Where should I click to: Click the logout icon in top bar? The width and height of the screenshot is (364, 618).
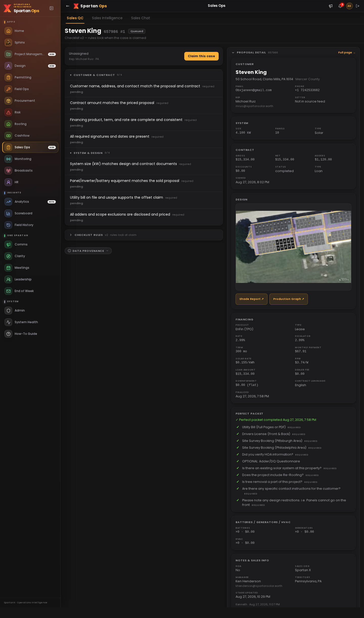(357, 6)
